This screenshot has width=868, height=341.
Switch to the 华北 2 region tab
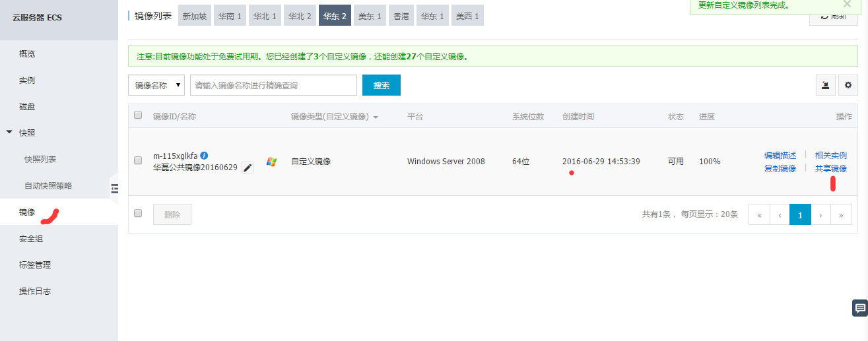[x=299, y=16]
